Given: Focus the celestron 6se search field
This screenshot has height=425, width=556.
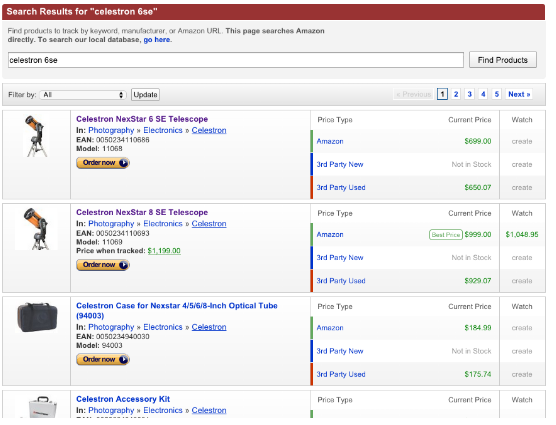Looking at the screenshot, I should [x=235, y=60].
